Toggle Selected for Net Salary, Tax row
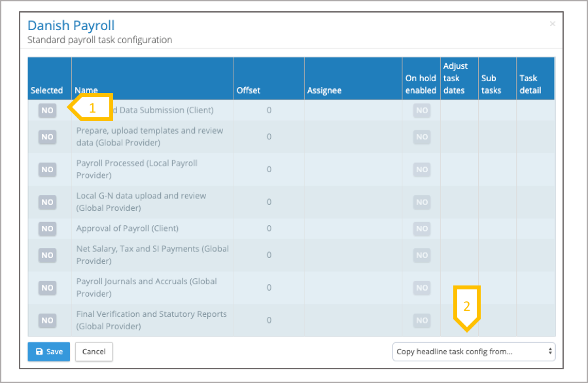Viewport: 588px width, 383px height. pyautogui.click(x=47, y=255)
